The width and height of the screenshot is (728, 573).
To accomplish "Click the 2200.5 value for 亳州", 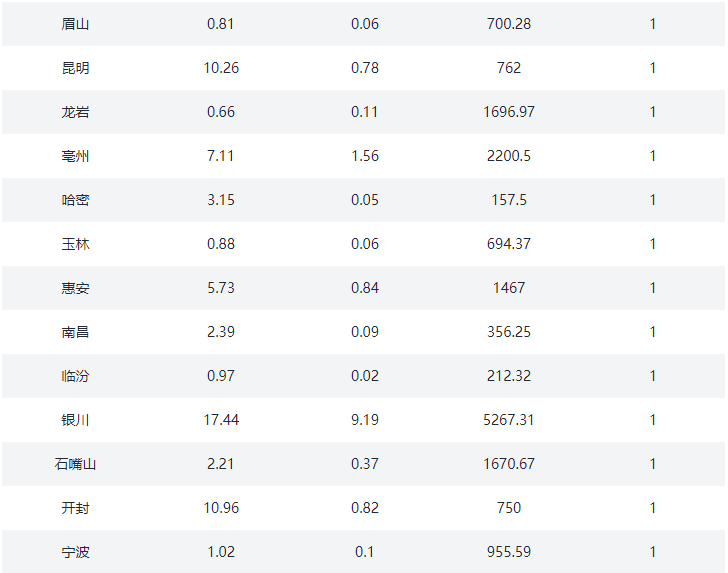I will coord(508,156).
